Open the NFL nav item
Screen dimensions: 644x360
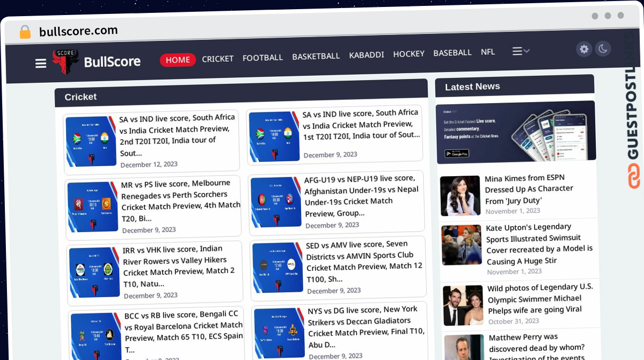(488, 52)
